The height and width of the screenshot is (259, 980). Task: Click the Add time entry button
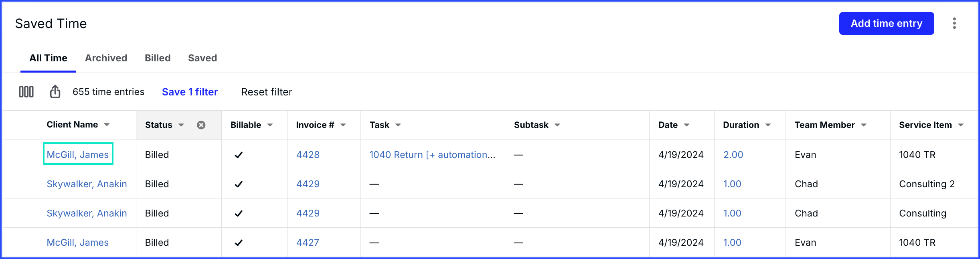pos(887,23)
